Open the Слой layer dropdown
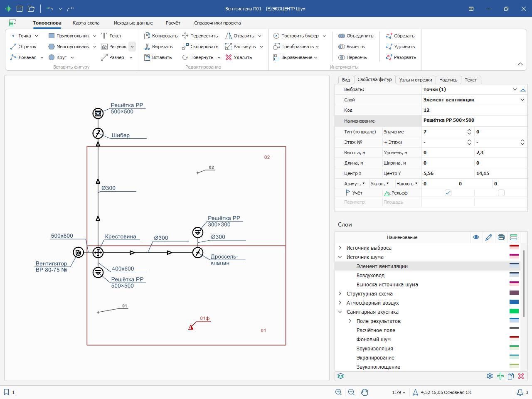 coord(522,100)
